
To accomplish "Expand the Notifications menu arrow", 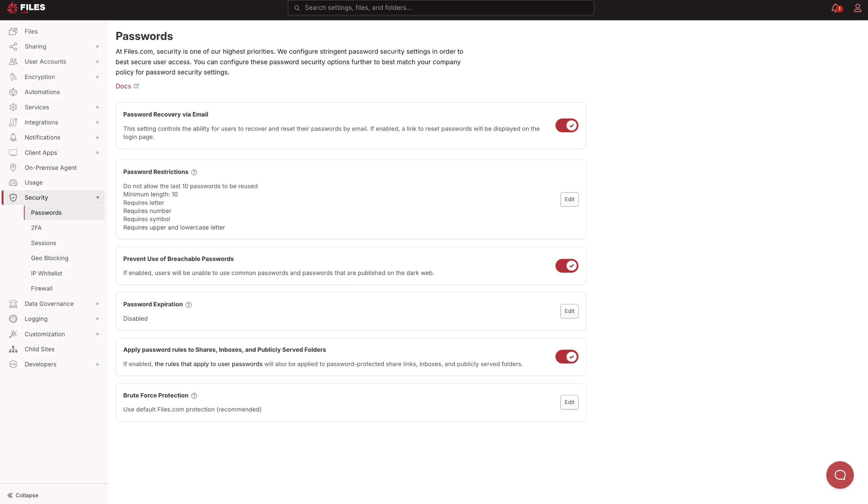I will point(98,137).
